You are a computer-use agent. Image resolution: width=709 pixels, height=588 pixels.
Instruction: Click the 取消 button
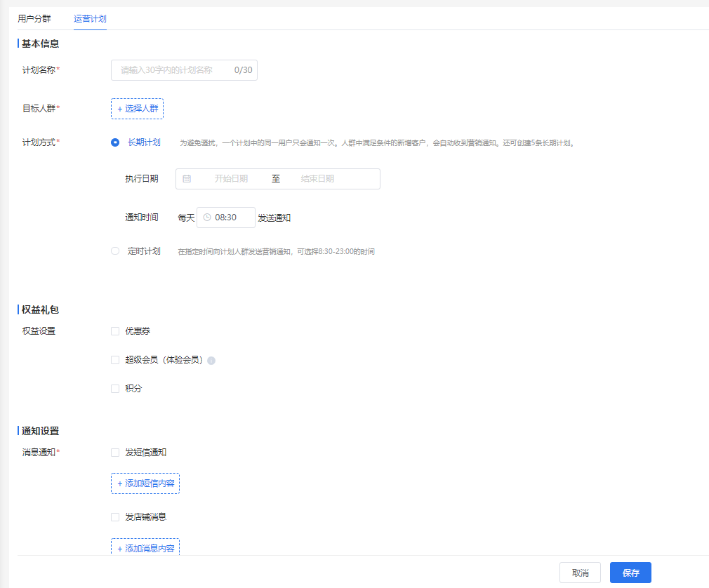[x=580, y=573]
